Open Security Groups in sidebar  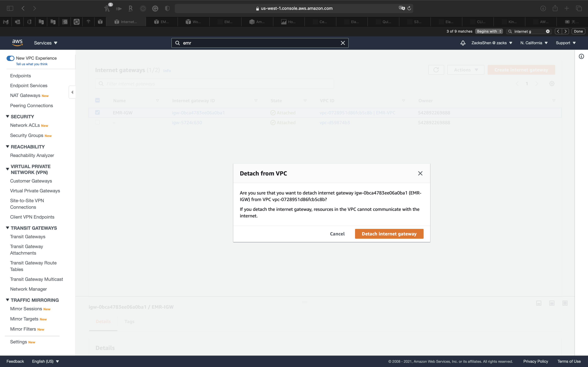27,135
